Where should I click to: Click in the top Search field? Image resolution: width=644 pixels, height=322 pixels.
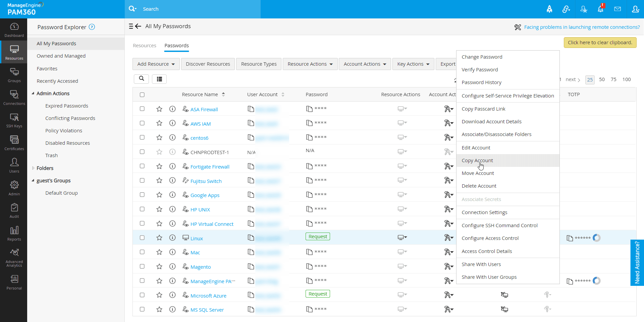click(x=198, y=9)
